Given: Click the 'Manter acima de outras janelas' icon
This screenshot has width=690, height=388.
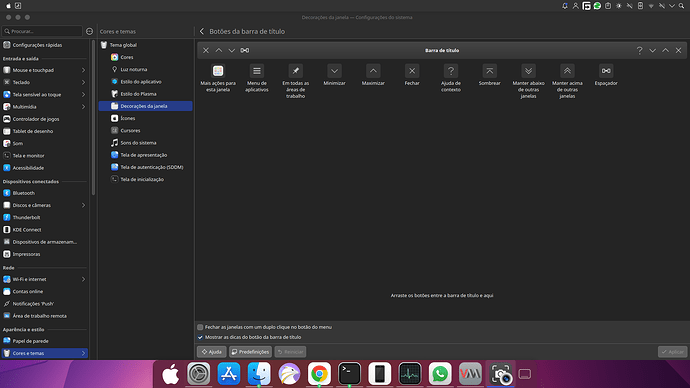Looking at the screenshot, I should (567, 71).
